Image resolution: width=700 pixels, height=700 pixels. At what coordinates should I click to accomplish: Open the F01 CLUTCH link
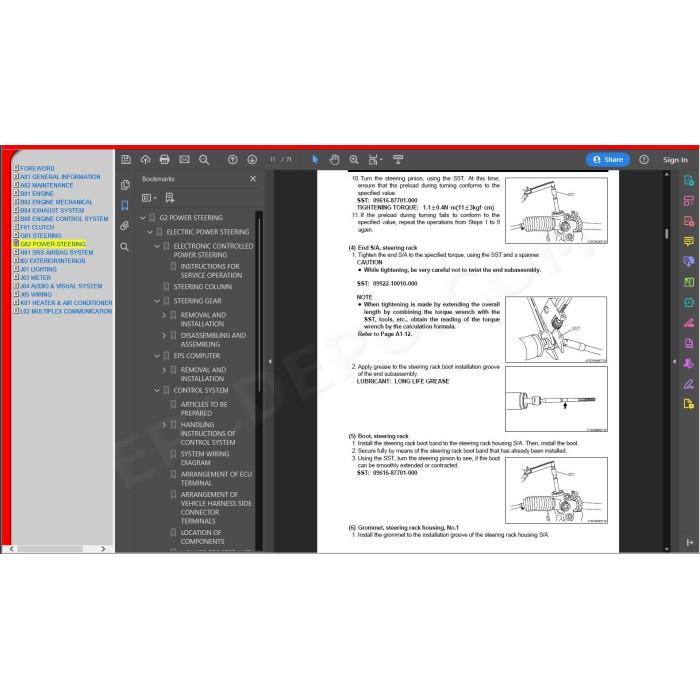point(37,227)
